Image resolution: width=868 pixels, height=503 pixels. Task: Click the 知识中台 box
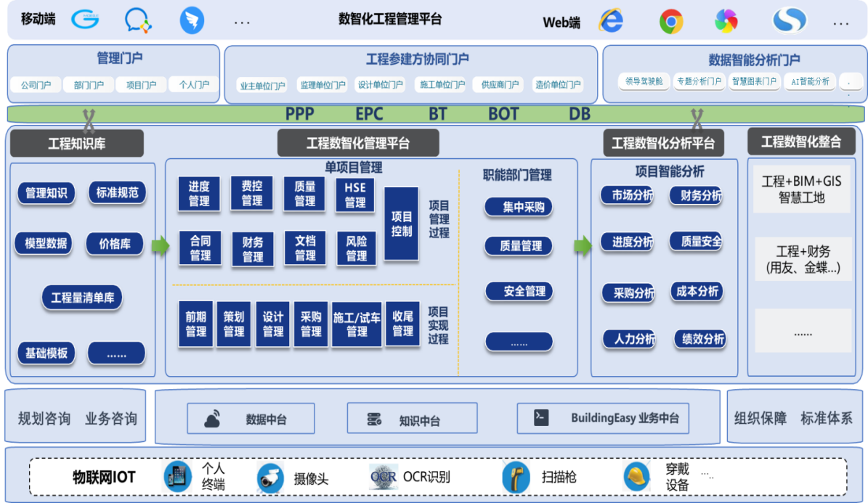pos(412,418)
